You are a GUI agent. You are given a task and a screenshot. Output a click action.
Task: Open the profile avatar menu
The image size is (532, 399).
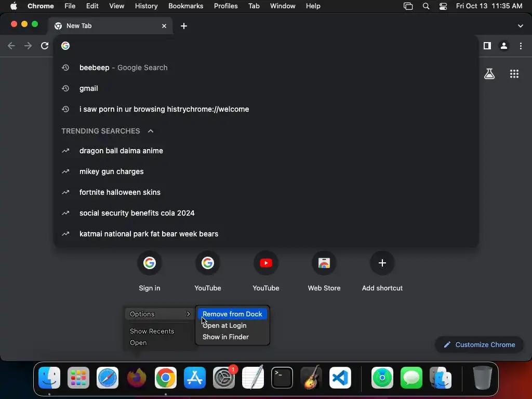point(504,46)
